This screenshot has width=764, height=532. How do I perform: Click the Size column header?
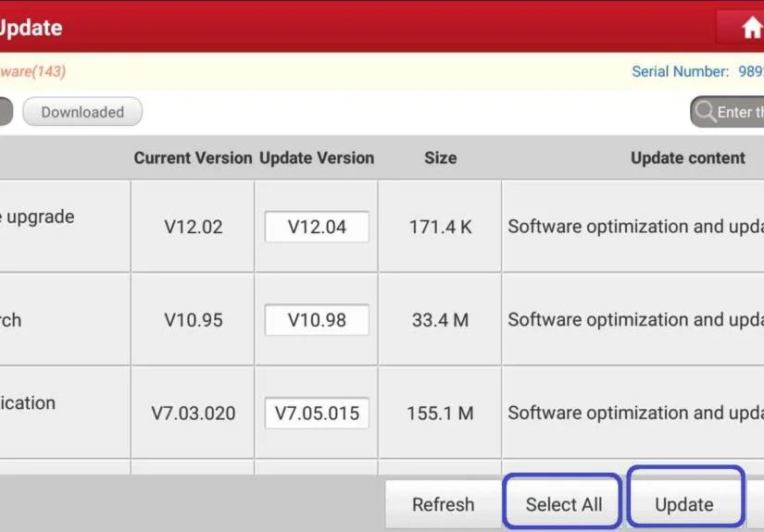pyautogui.click(x=440, y=158)
